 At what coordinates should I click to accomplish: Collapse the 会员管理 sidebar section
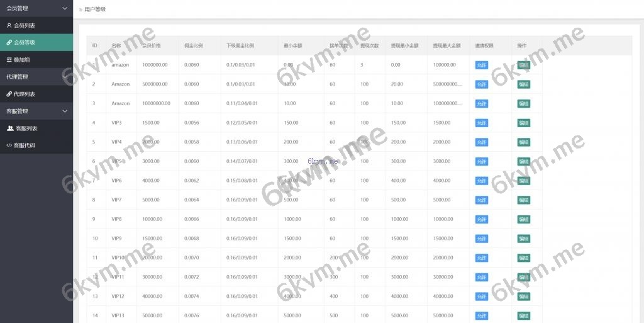pos(65,9)
